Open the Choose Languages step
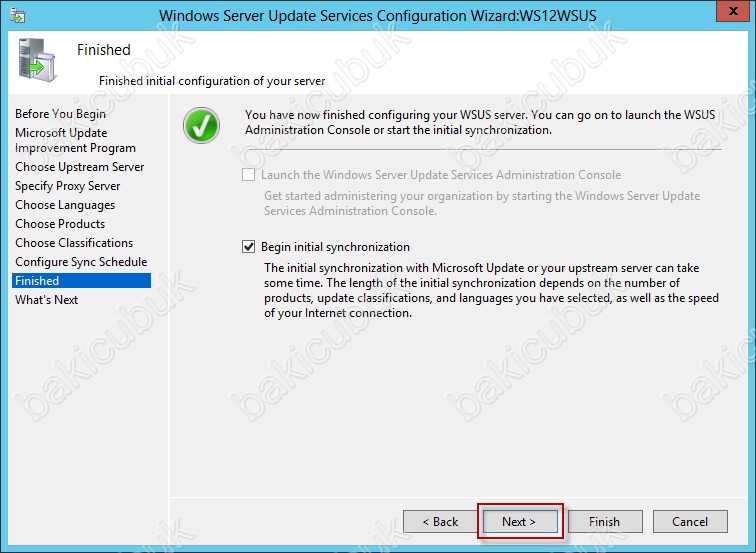 pos(65,205)
